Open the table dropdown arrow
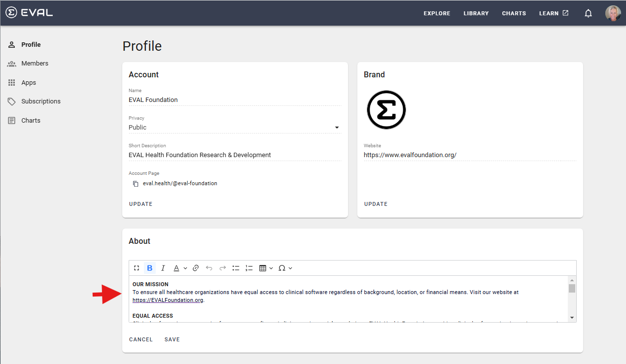The height and width of the screenshot is (364, 626). point(271,268)
